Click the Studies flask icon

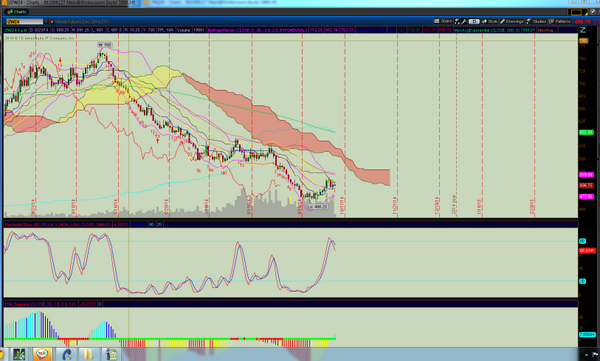[529, 21]
